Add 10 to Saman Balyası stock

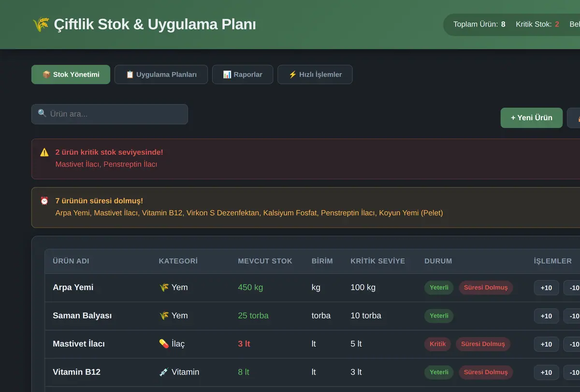(x=546, y=316)
